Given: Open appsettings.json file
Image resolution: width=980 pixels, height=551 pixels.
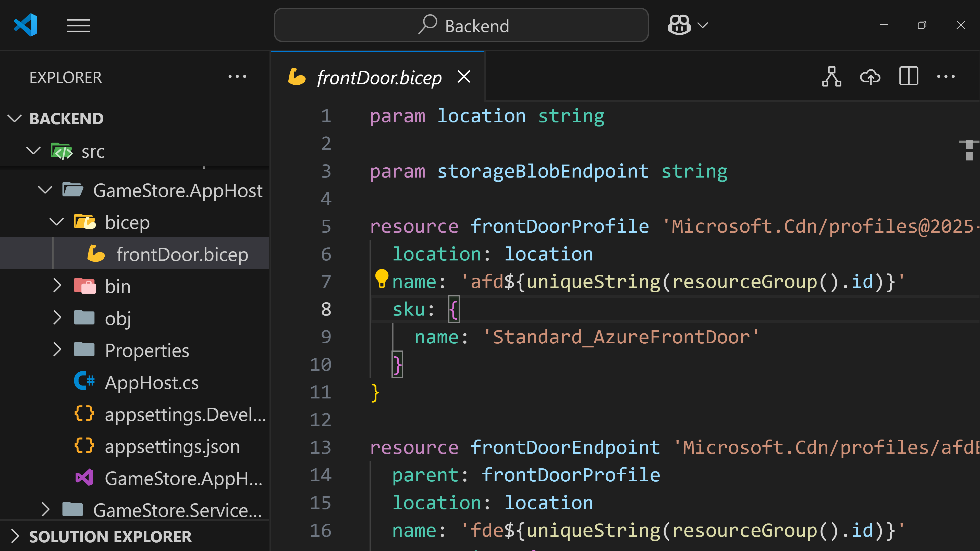Looking at the screenshot, I should coord(172,446).
